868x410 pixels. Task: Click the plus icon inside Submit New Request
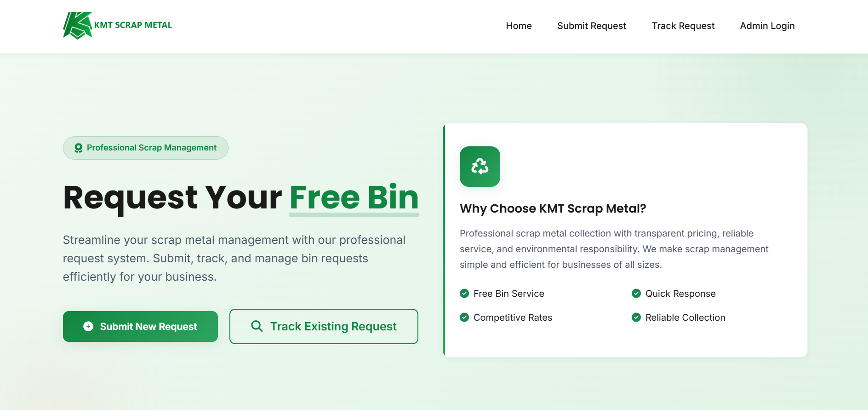click(88, 326)
